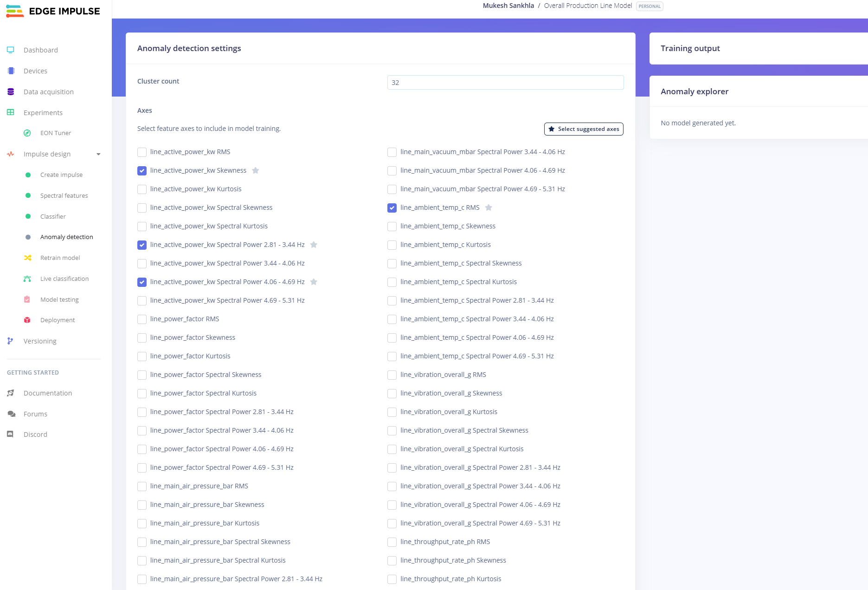The image size is (868, 590).
Task: Open the Dashboard page
Action: (41, 50)
